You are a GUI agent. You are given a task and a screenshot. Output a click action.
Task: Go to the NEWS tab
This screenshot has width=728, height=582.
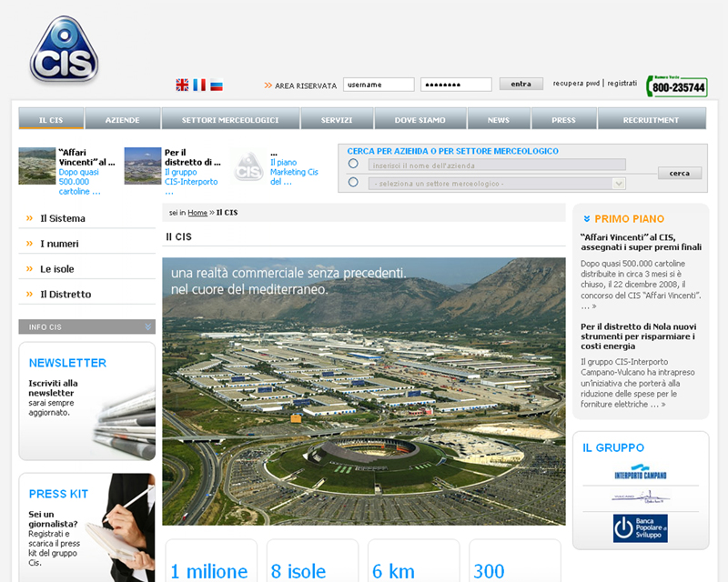pyautogui.click(x=499, y=119)
